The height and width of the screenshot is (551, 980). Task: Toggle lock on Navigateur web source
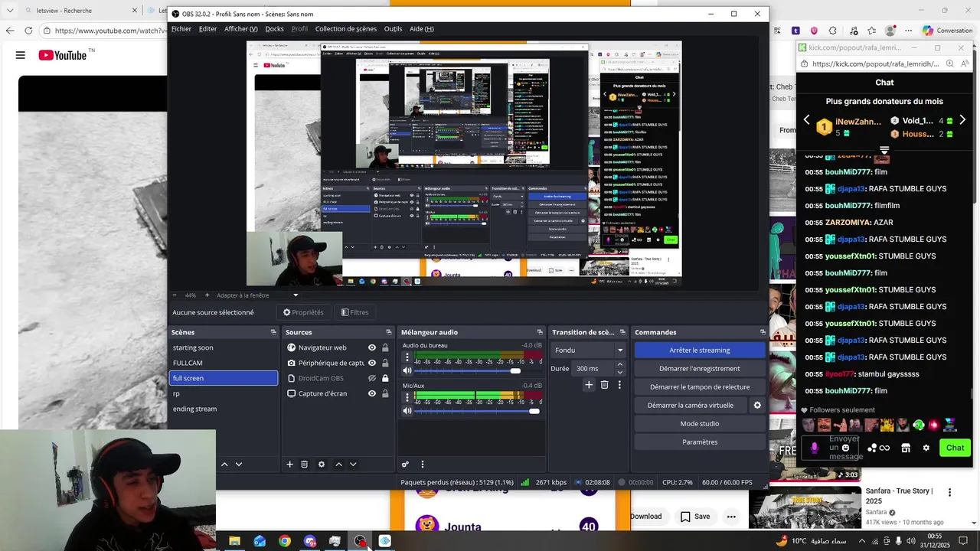point(385,347)
